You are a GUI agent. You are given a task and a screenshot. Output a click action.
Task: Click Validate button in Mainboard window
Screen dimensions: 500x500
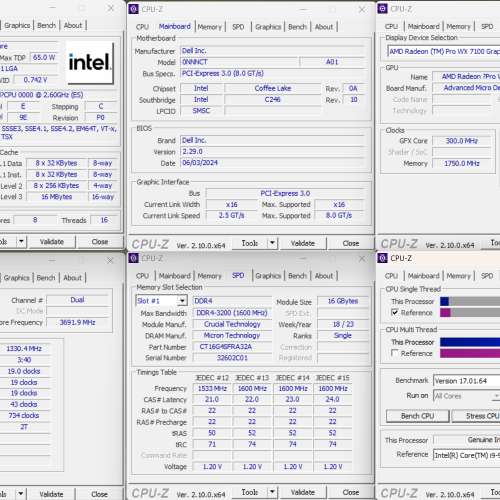303,243
